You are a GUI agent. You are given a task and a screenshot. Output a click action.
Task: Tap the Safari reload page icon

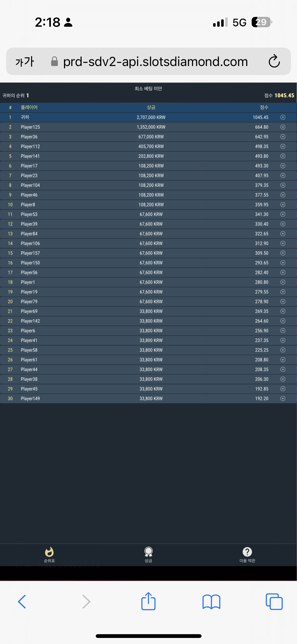(274, 61)
